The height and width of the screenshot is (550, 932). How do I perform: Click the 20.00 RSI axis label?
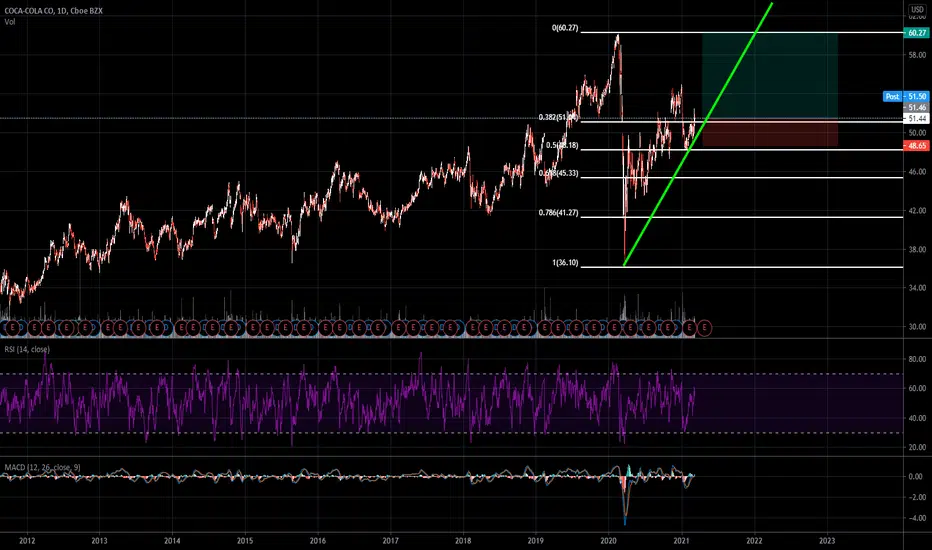coord(917,447)
